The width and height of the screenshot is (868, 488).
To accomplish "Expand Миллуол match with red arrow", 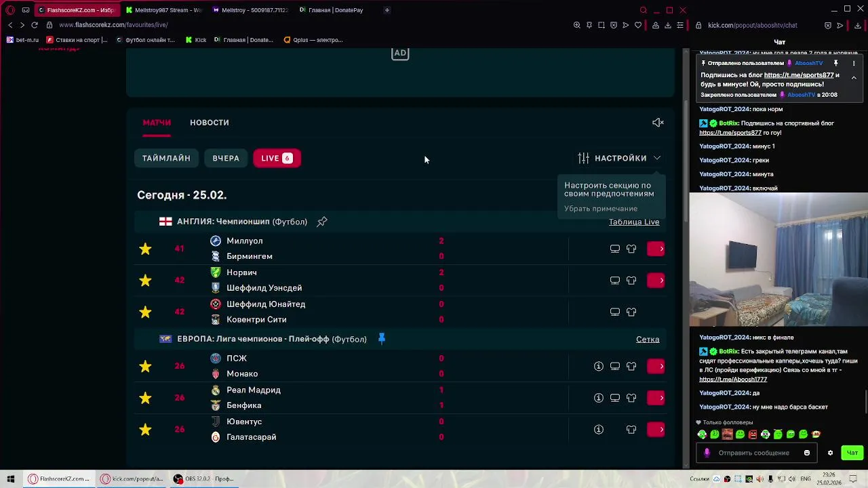I will point(656,249).
